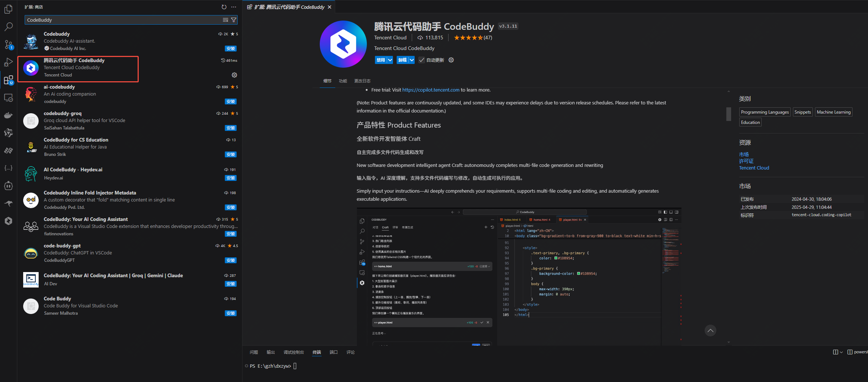This screenshot has width=868, height=382.
Task: Clear the extensions search results
Action: pos(226,20)
